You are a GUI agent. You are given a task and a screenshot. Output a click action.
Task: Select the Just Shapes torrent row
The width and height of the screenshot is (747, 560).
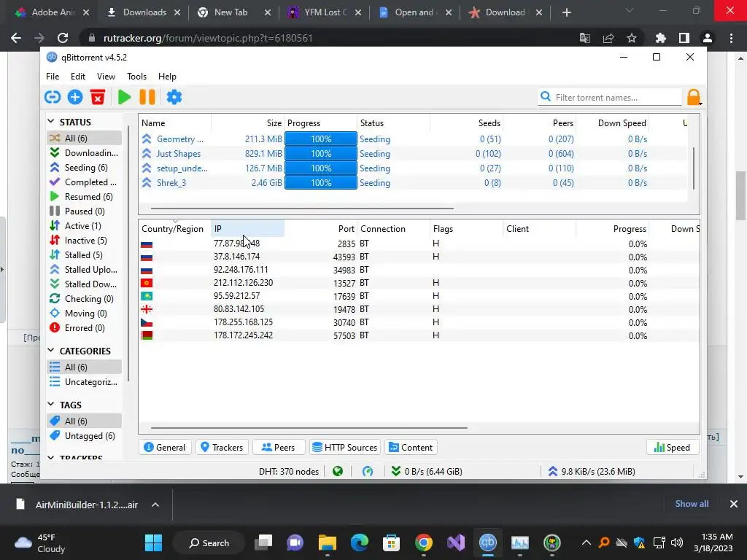[x=413, y=154]
